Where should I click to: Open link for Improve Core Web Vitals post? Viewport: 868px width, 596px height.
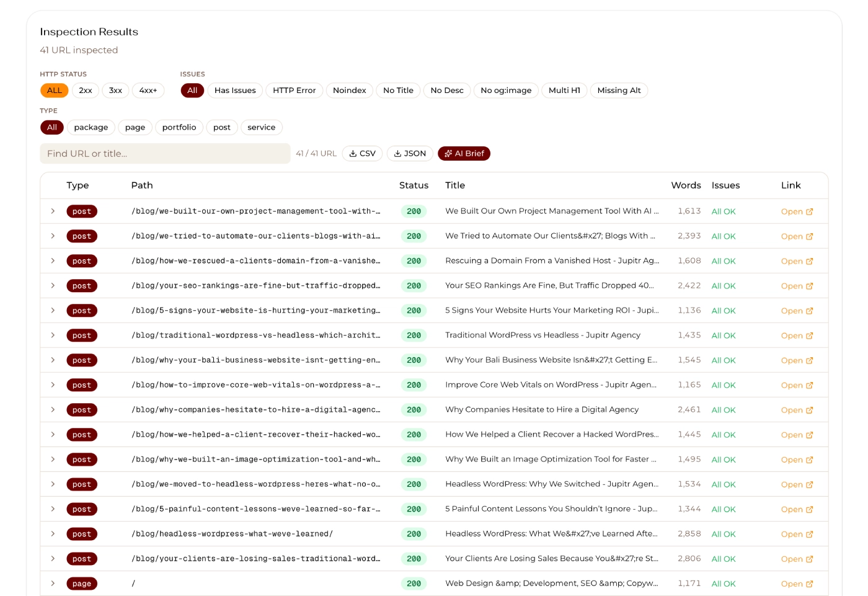(797, 385)
